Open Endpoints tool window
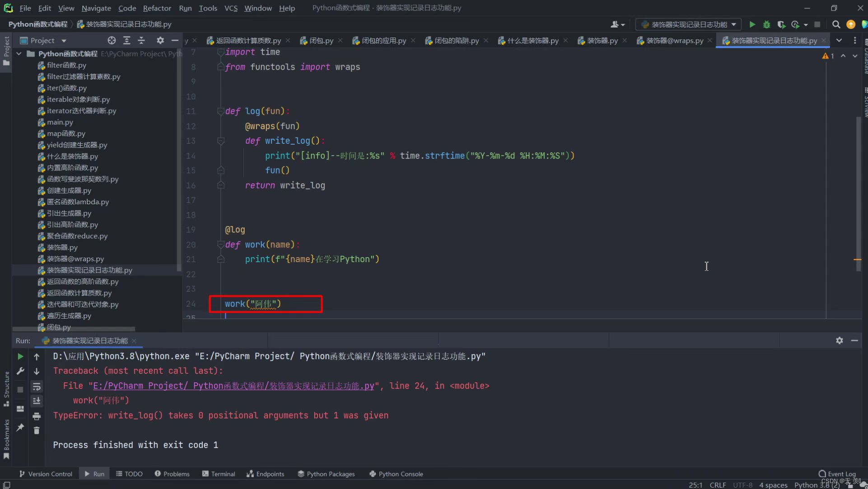Screen dimensions: 868x489 266,474
